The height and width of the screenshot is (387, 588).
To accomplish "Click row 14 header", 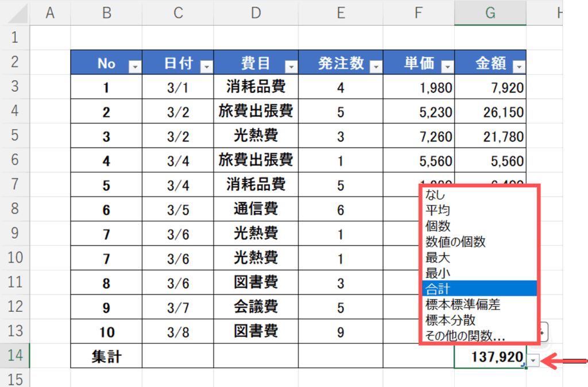I will point(15,357).
